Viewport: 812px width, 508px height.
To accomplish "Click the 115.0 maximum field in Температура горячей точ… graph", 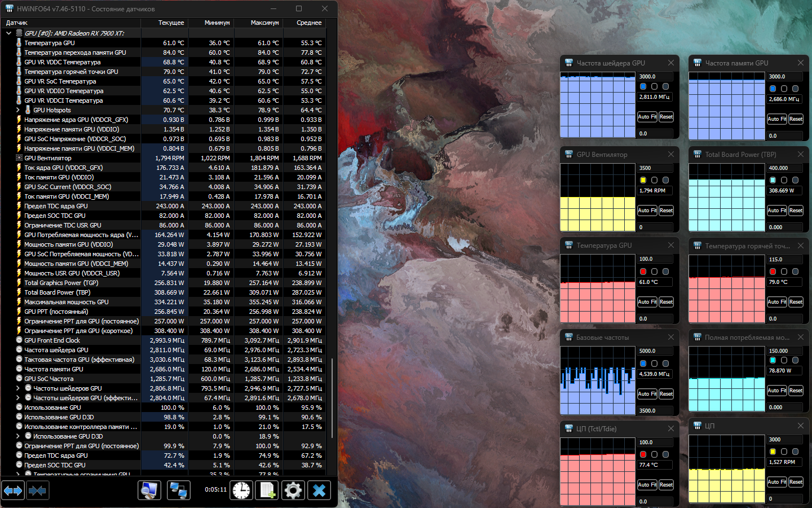I will pos(785,260).
